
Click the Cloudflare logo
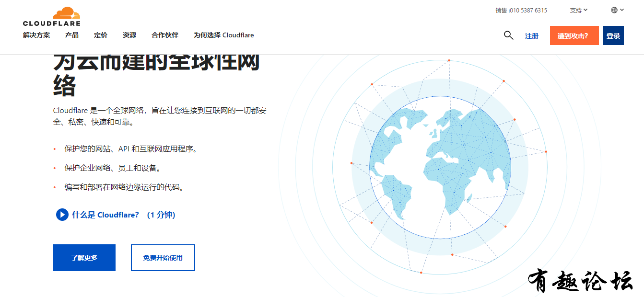[x=52, y=16]
